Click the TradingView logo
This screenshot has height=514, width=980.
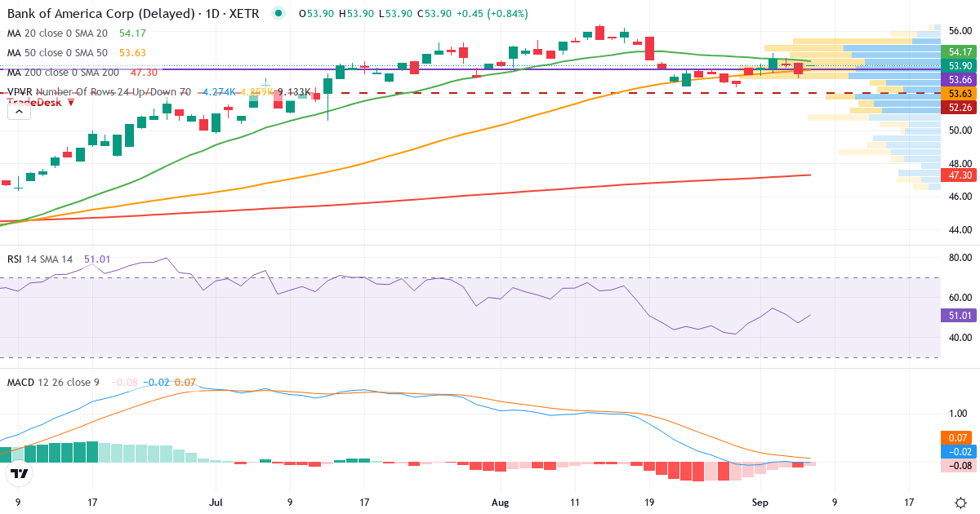[x=19, y=472]
